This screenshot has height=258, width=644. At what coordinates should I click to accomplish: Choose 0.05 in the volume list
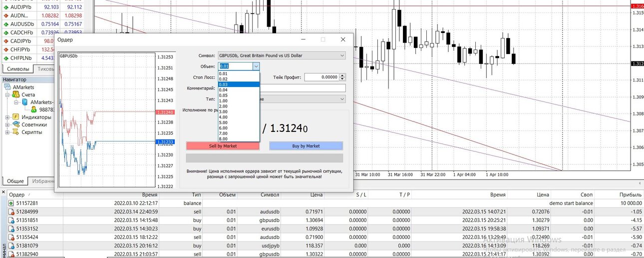click(x=239, y=95)
